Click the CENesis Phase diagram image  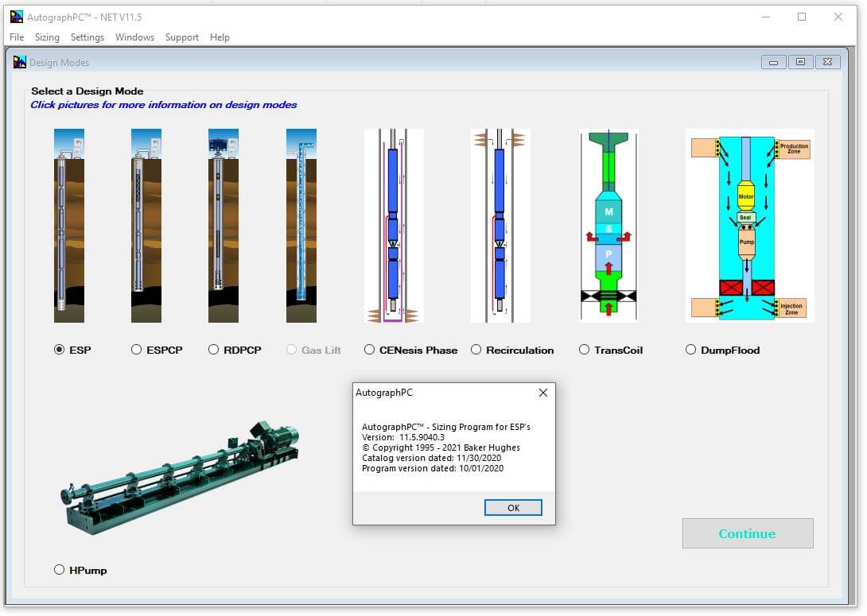tap(394, 225)
